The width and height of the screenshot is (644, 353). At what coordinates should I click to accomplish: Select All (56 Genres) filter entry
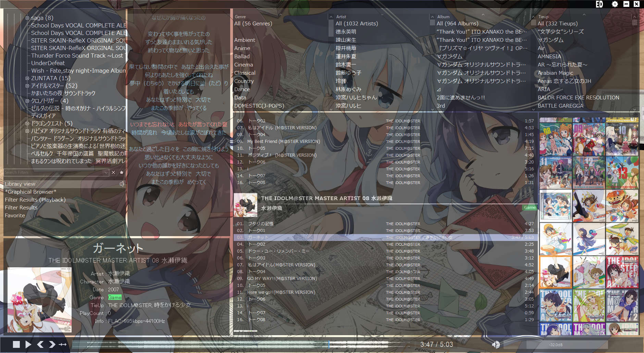pyautogui.click(x=253, y=24)
